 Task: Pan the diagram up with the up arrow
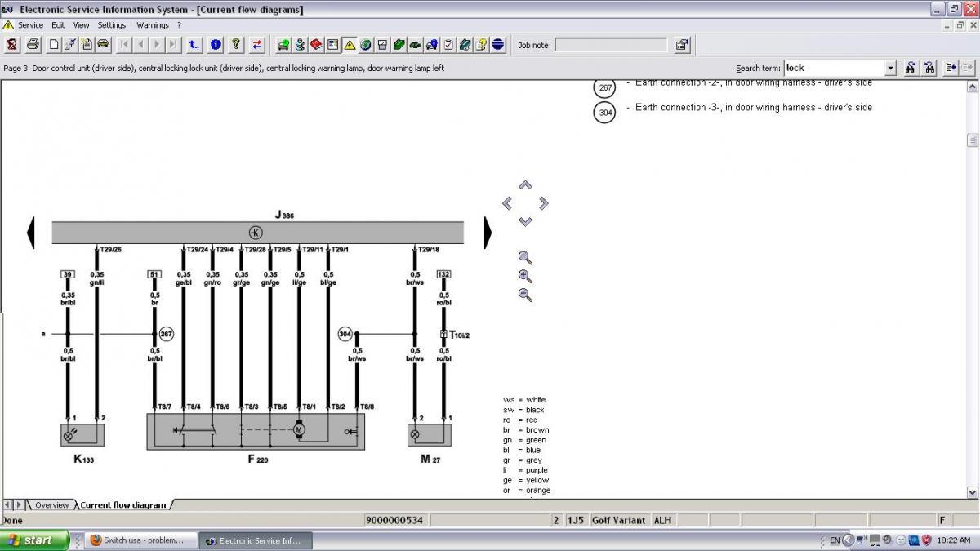(525, 185)
